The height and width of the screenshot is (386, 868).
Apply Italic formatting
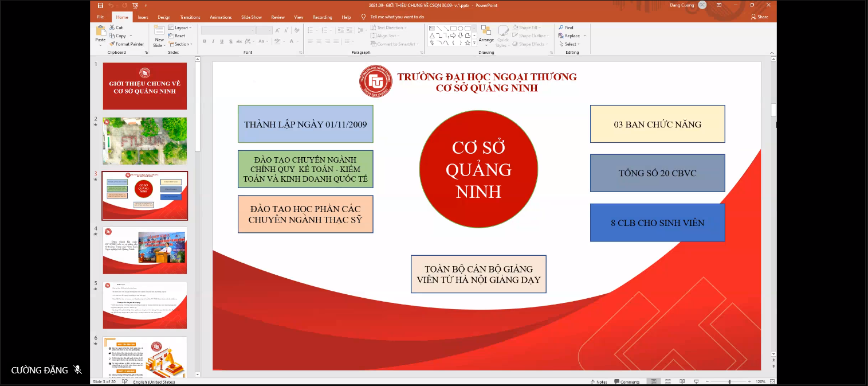pyautogui.click(x=213, y=41)
